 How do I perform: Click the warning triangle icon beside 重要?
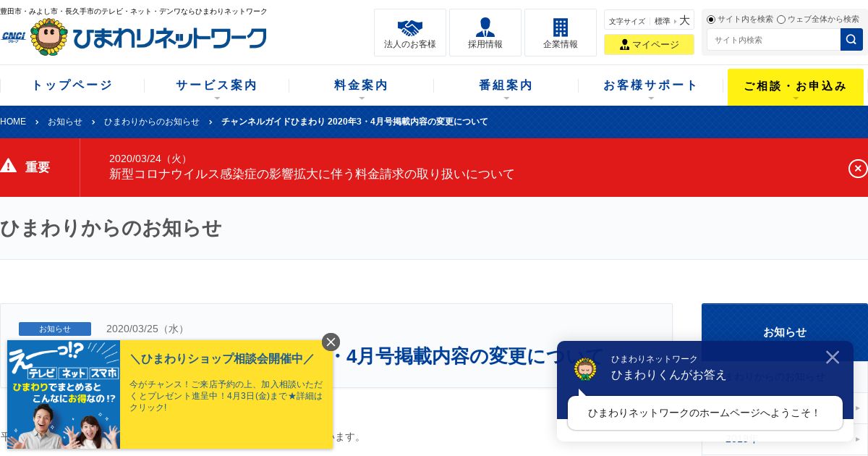(9, 166)
